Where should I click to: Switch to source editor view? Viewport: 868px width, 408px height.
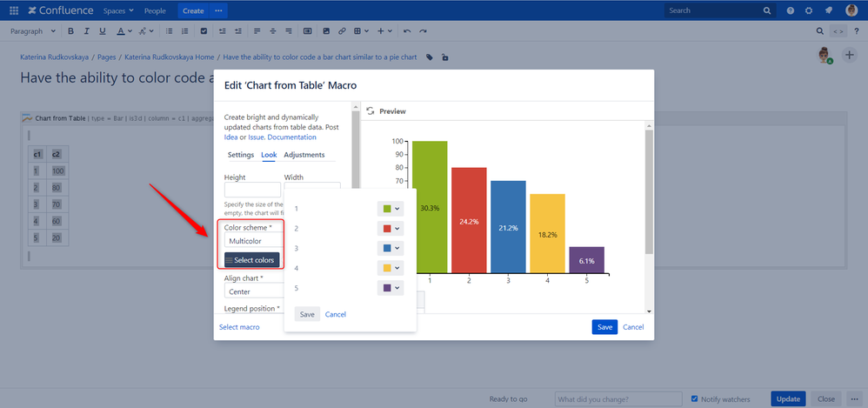[838, 31]
